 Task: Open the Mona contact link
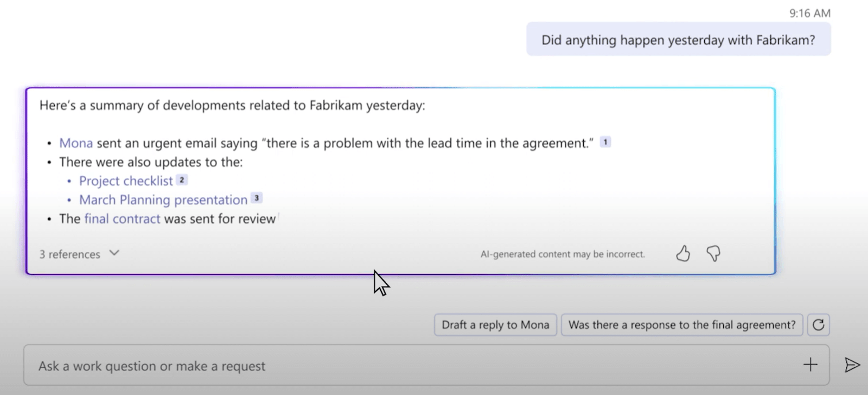click(x=75, y=143)
